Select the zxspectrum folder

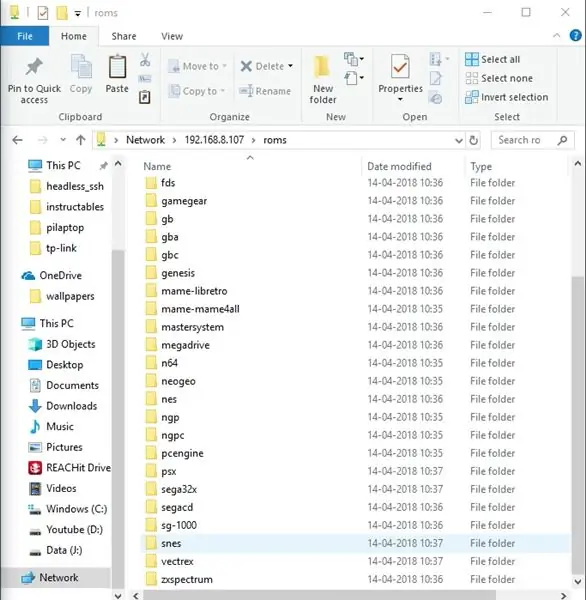356,579
